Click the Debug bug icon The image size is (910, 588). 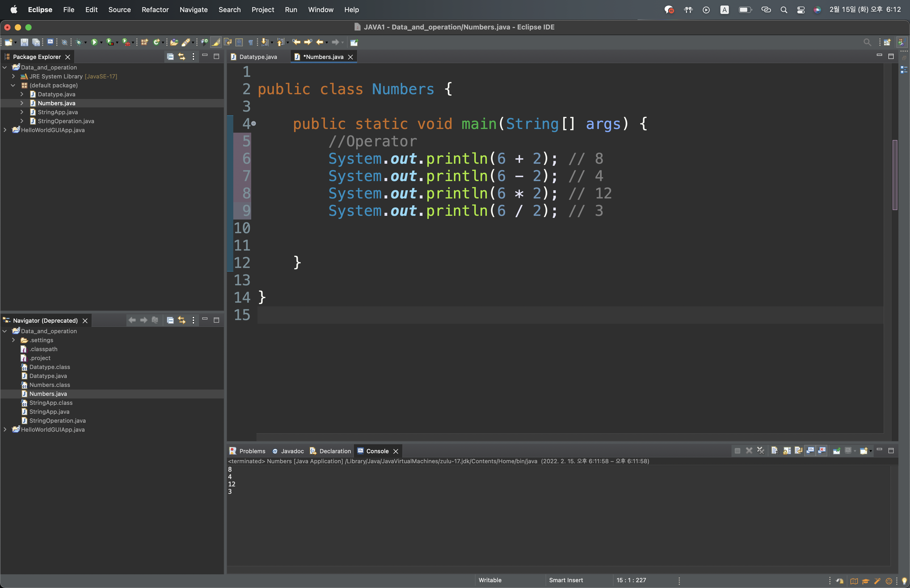coord(78,42)
